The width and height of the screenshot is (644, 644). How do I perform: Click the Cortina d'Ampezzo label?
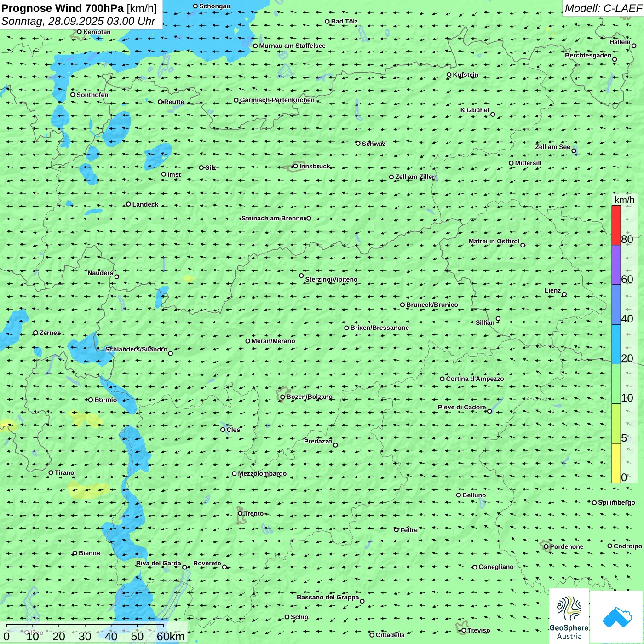[x=475, y=379]
